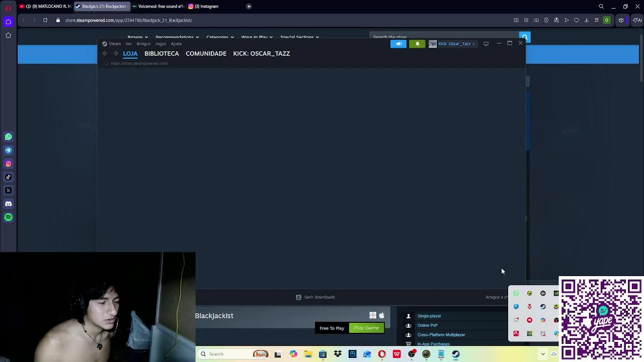Click Gerir downloads in Steam footer
644x362 pixels.
(x=315, y=297)
